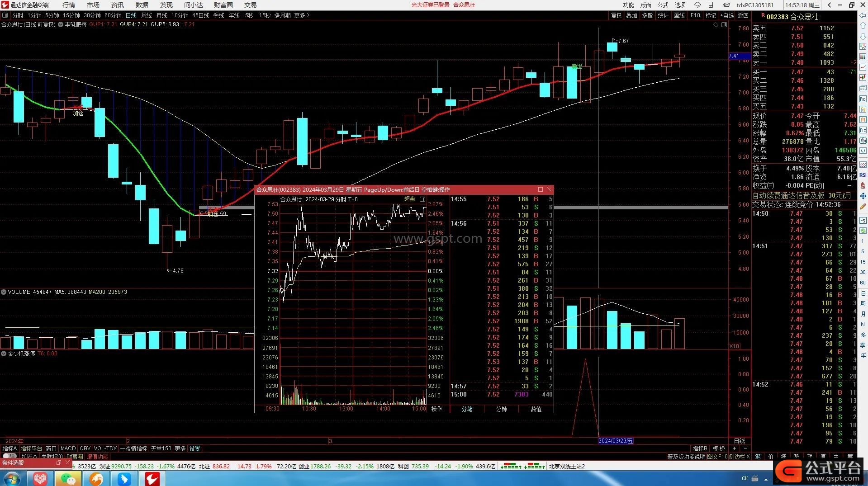The width and height of the screenshot is (868, 486).
Task: Click the 操作 button in popup
Action: click(x=436, y=409)
